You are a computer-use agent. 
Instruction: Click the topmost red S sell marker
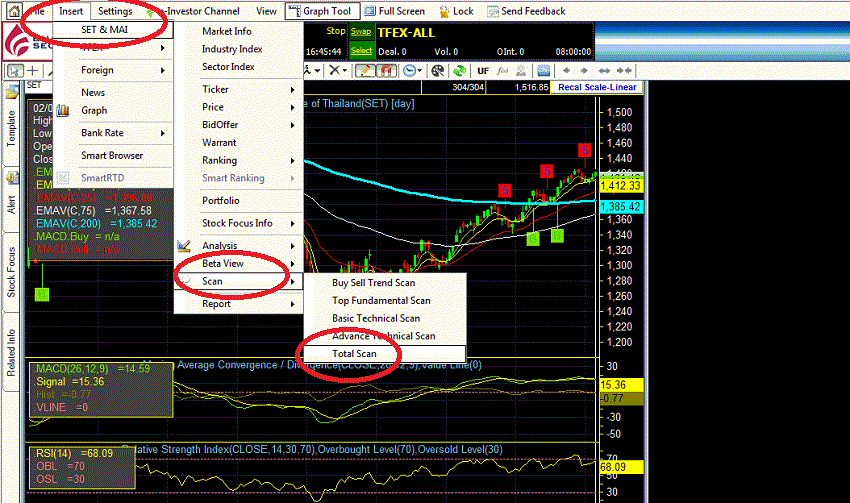584,150
